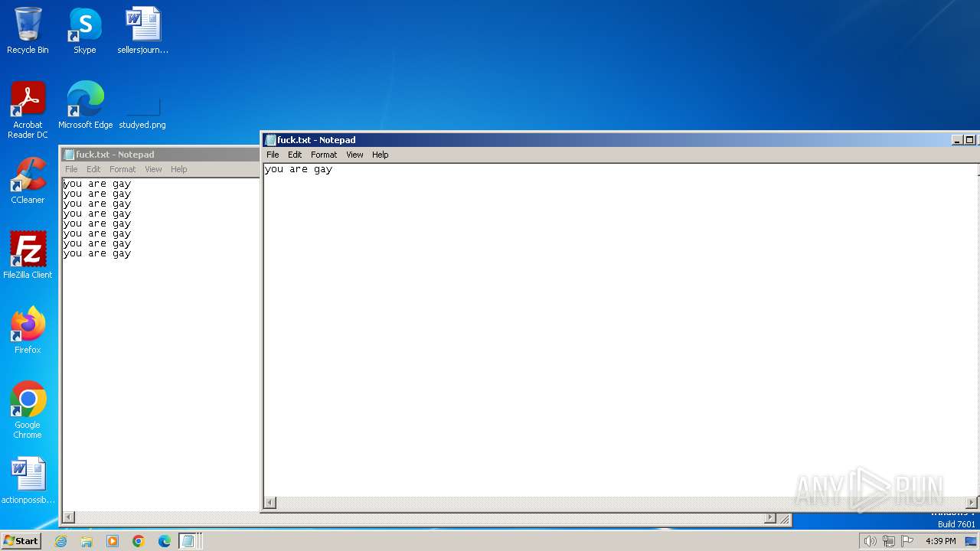This screenshot has height=551, width=980.
Task: Launch the Google Chrome desktop shortcut
Action: click(28, 410)
